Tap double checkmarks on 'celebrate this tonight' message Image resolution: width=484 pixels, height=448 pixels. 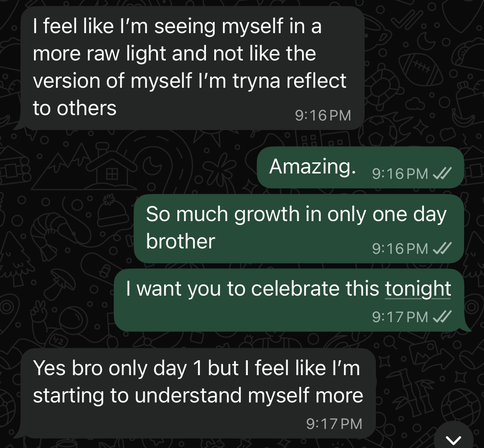[x=442, y=316]
